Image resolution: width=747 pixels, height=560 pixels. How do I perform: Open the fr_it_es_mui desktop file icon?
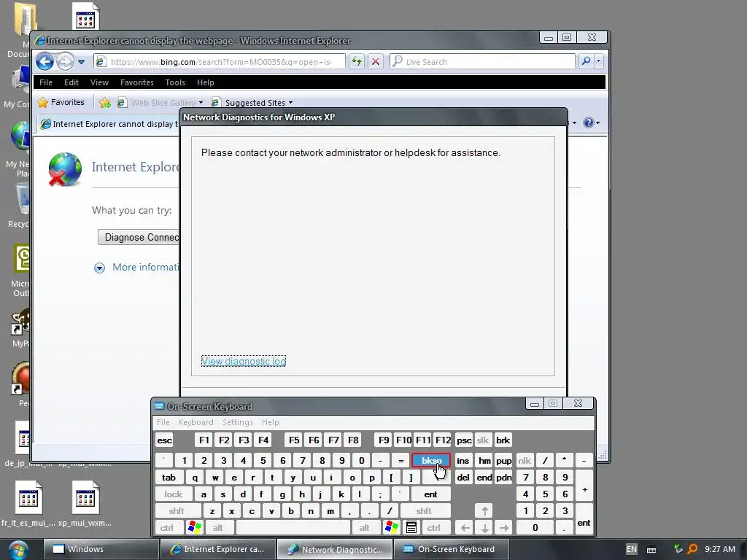click(28, 505)
